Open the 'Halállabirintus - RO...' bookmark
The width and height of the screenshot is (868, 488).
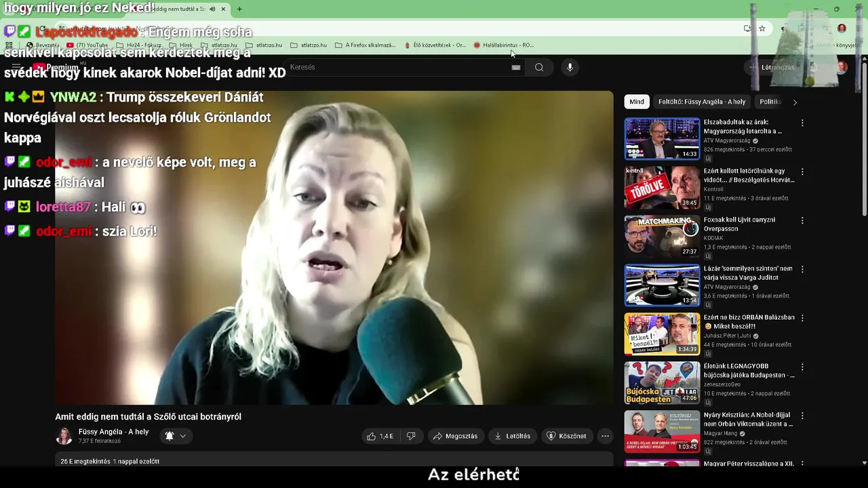(x=504, y=45)
